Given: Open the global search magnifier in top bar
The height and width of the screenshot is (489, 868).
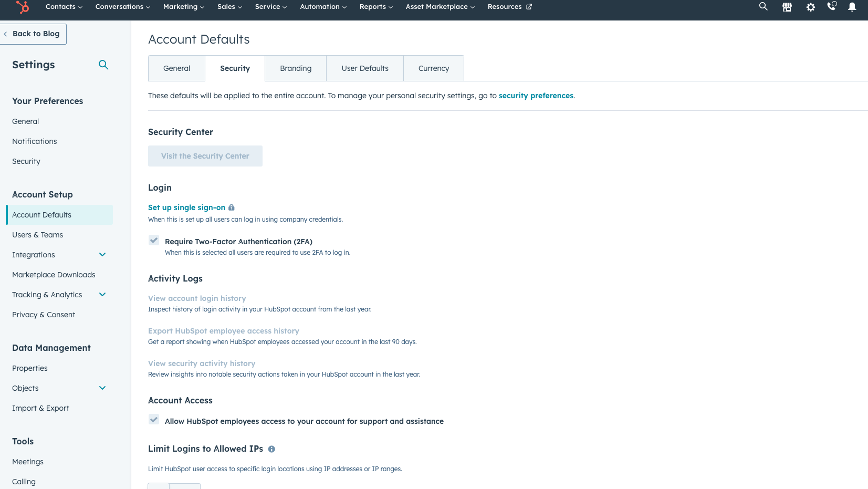Looking at the screenshot, I should 764,6.
